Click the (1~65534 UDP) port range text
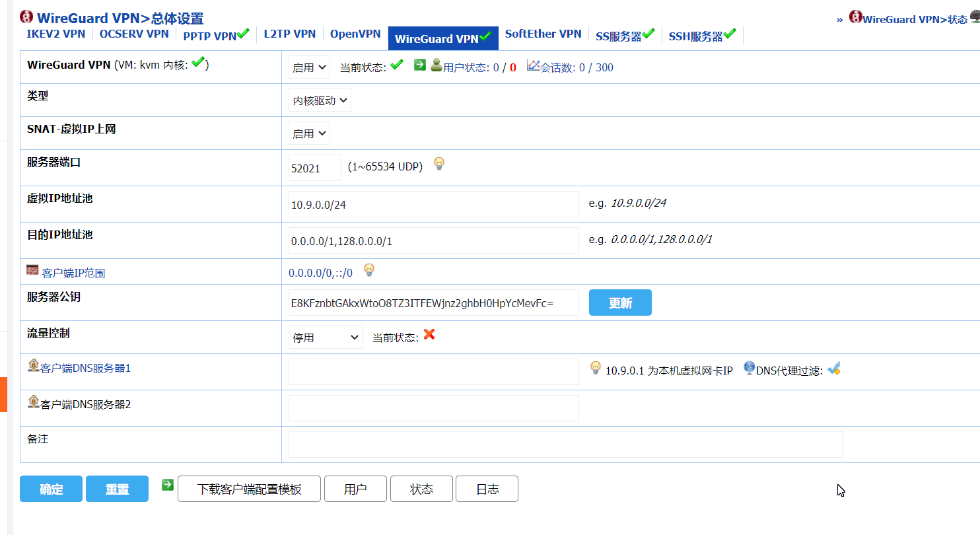980x535 pixels. [385, 166]
